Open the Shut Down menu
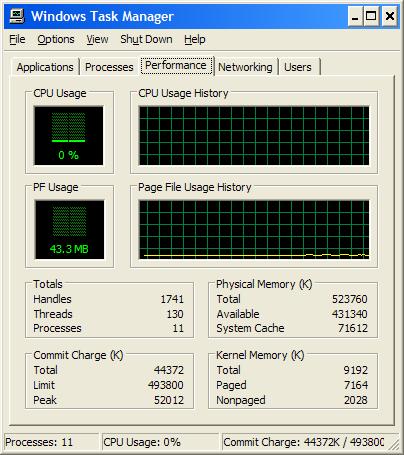Image resolution: width=404 pixels, height=455 pixels. 146,39
